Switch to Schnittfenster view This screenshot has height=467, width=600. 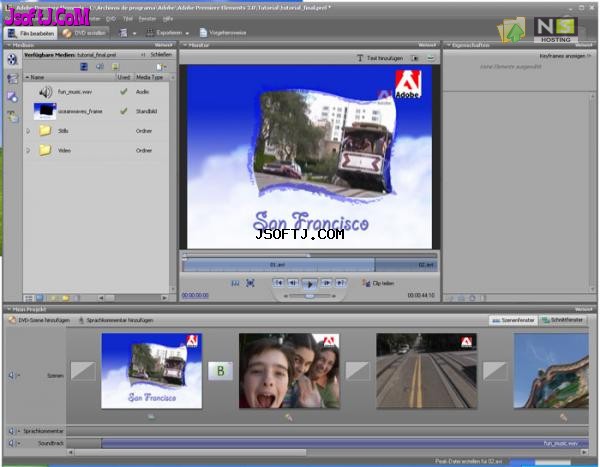coord(562,320)
